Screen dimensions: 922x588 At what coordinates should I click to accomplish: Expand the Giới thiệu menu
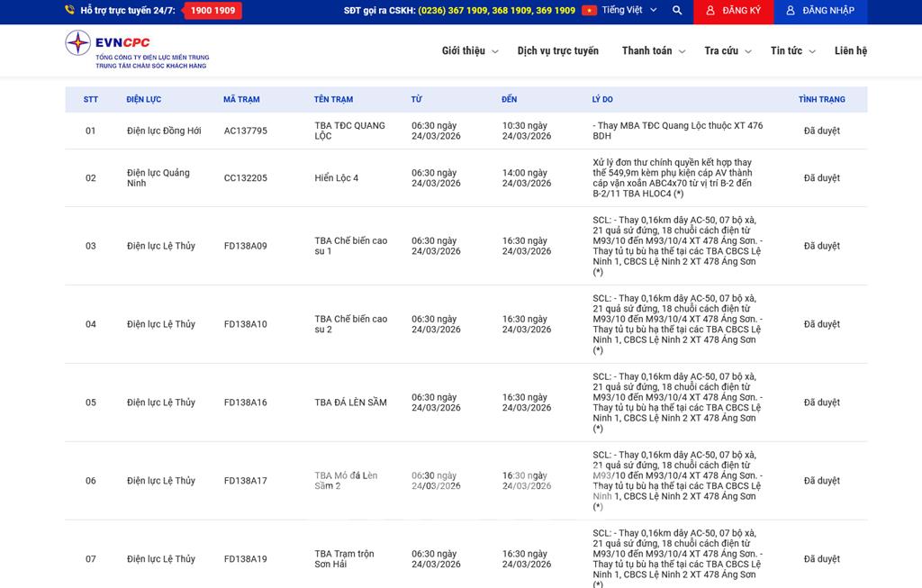point(470,51)
